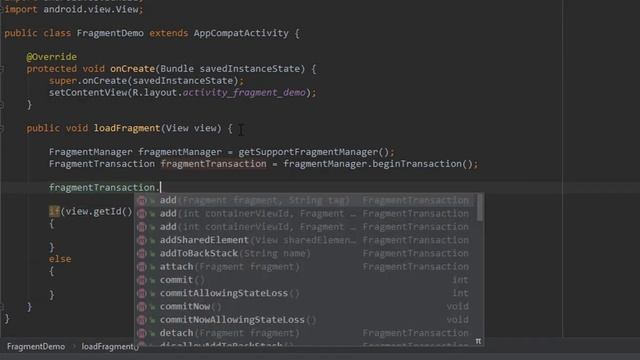This screenshot has height=360, width=640.
Task: Click the @Override annotation
Action: click(x=51, y=57)
